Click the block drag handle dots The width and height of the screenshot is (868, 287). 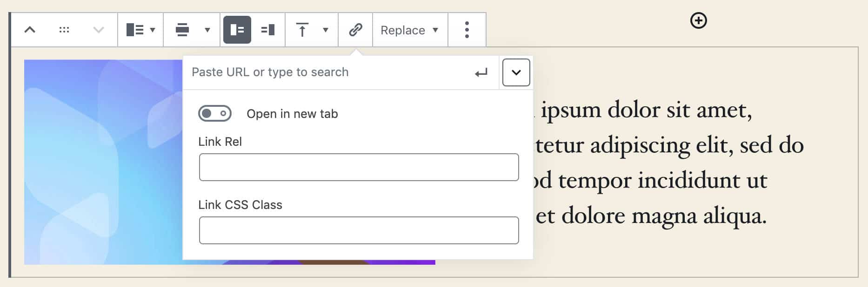click(x=64, y=30)
